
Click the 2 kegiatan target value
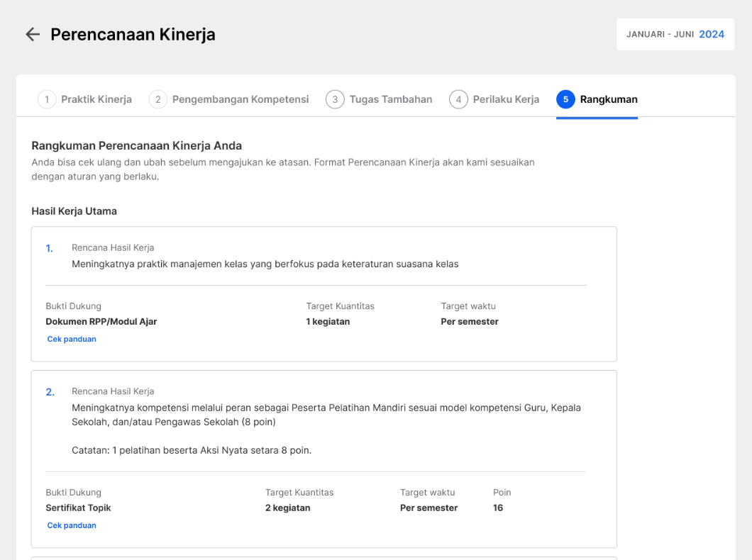(288, 508)
